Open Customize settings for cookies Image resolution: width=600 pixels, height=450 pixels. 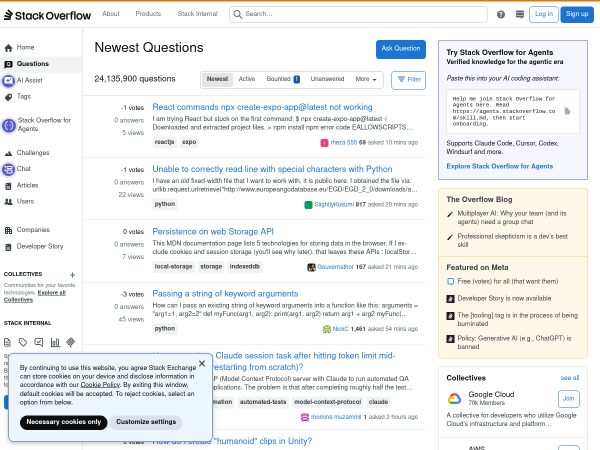click(146, 422)
